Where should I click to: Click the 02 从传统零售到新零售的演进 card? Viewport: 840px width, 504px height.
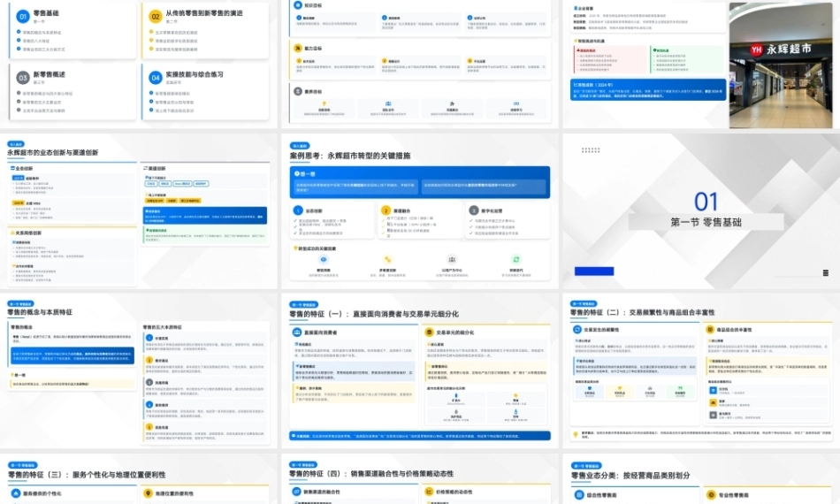[205, 31]
